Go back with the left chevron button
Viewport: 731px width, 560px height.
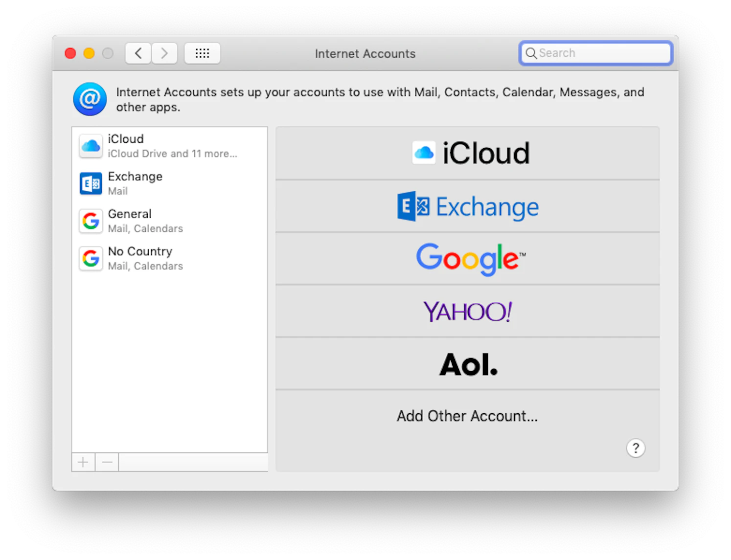[x=138, y=53]
